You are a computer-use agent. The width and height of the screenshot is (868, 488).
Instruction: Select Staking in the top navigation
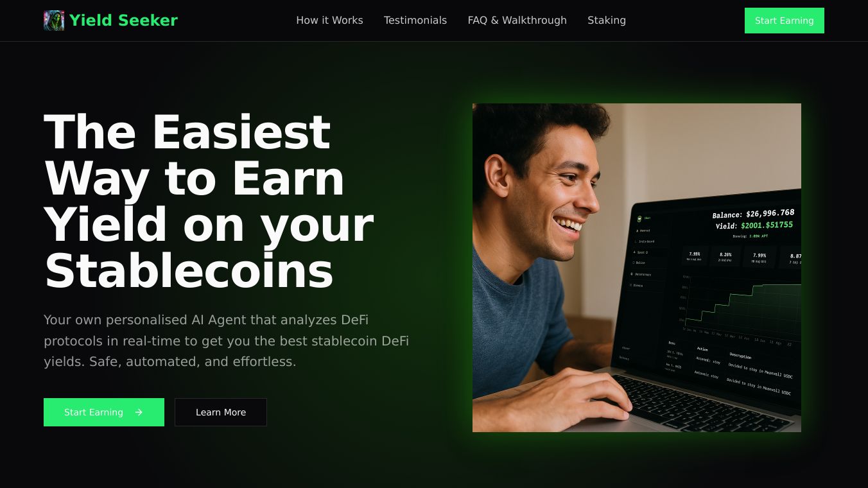[607, 21]
